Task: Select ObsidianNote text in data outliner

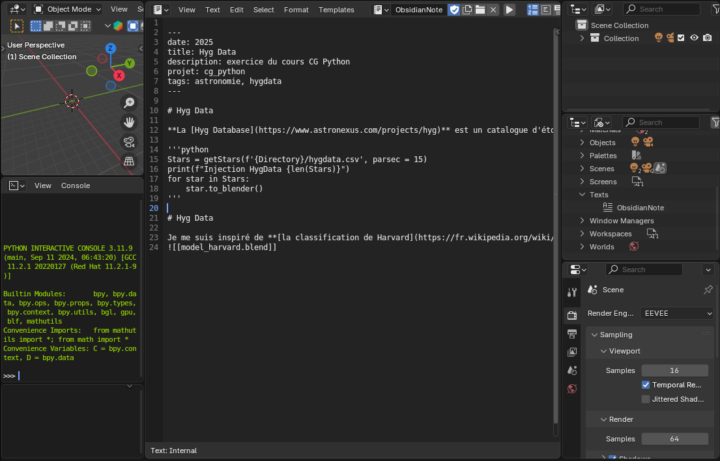Action: pos(640,208)
